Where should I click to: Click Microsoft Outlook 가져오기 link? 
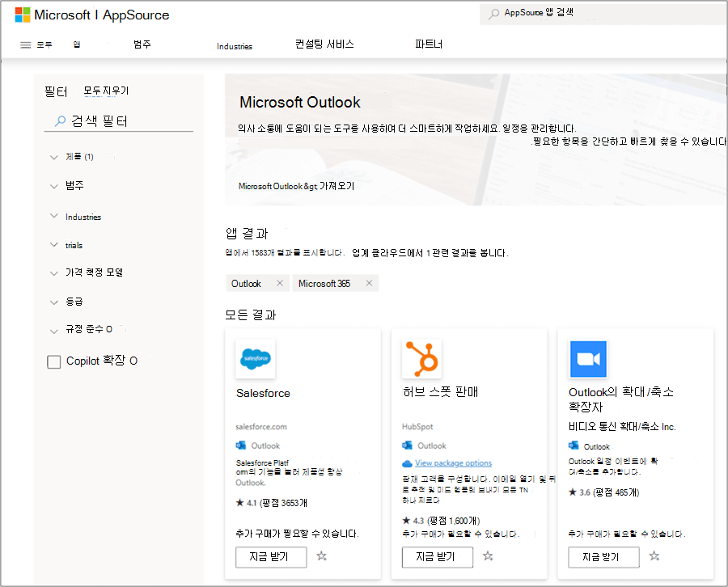point(296,186)
